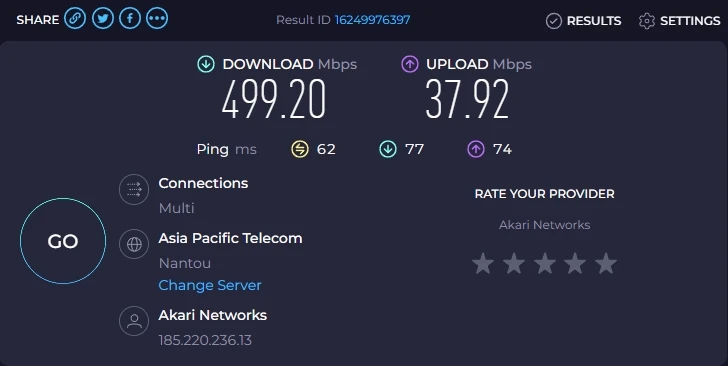Copy the share link icon

coord(75,19)
